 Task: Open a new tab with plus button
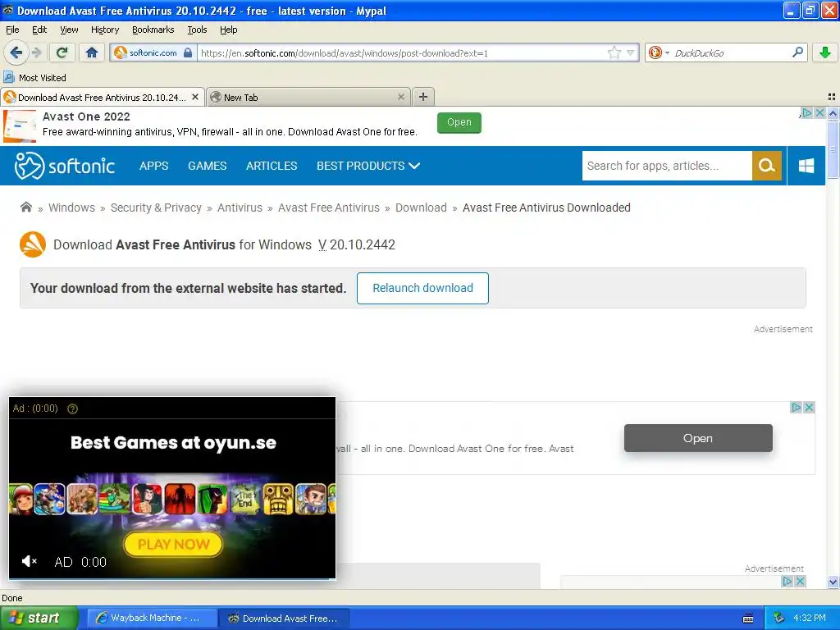click(x=423, y=97)
